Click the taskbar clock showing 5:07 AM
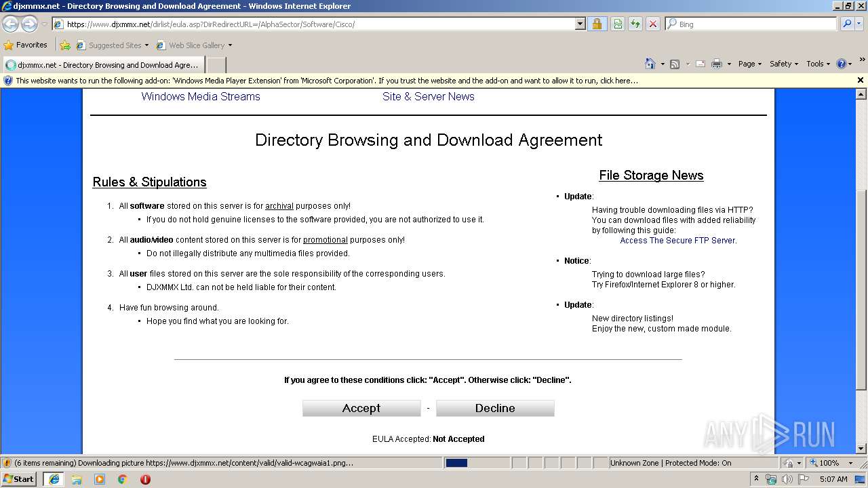Viewport: 868px width, 488px height. (x=833, y=479)
